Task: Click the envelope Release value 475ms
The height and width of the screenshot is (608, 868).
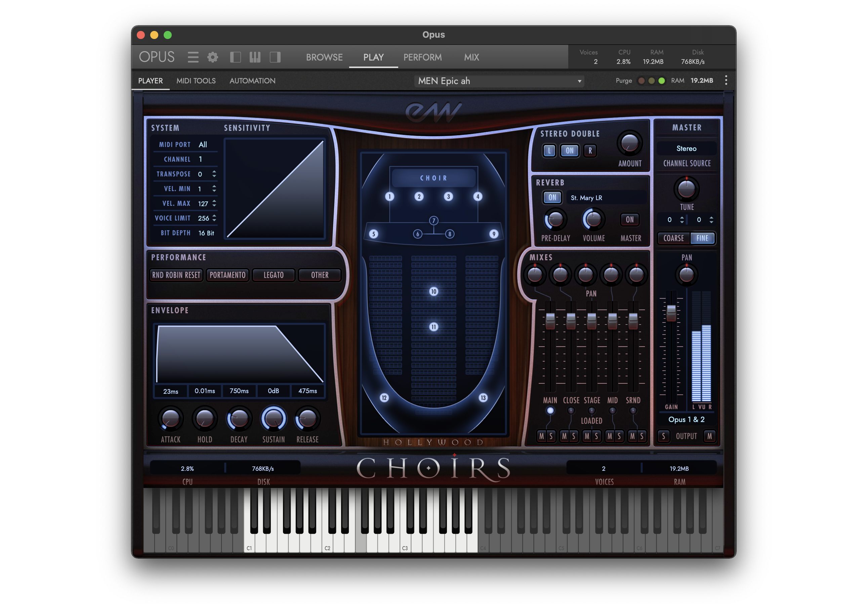Action: (x=307, y=391)
